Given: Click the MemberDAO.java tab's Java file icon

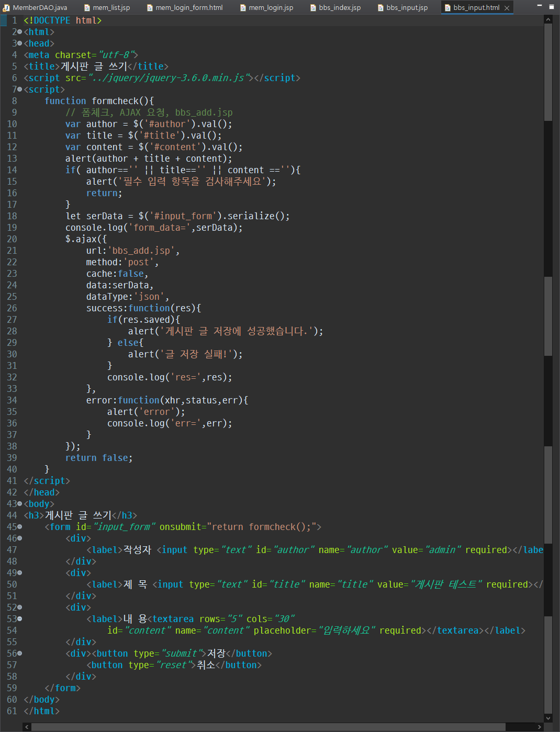Looking at the screenshot, I should (6, 8).
